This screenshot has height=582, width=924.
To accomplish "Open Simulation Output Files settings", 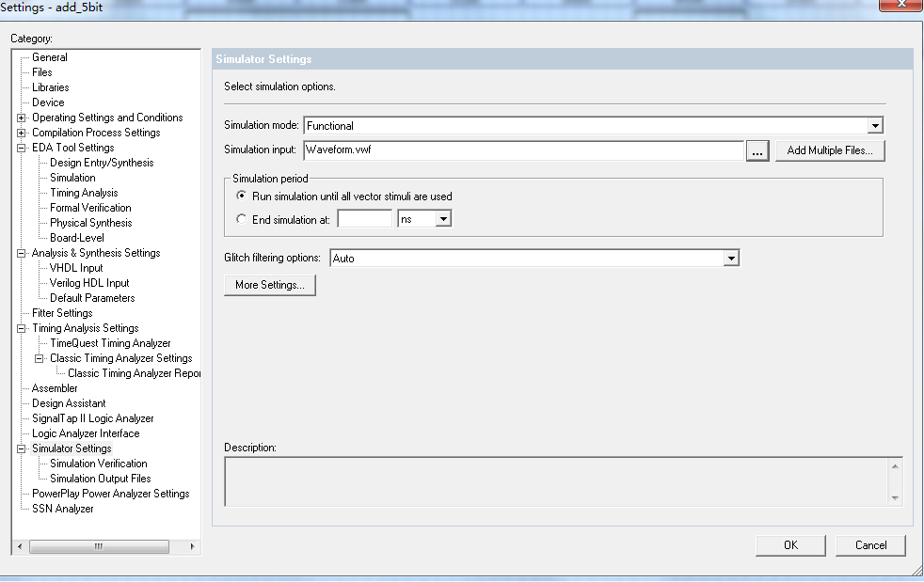I will pos(100,479).
